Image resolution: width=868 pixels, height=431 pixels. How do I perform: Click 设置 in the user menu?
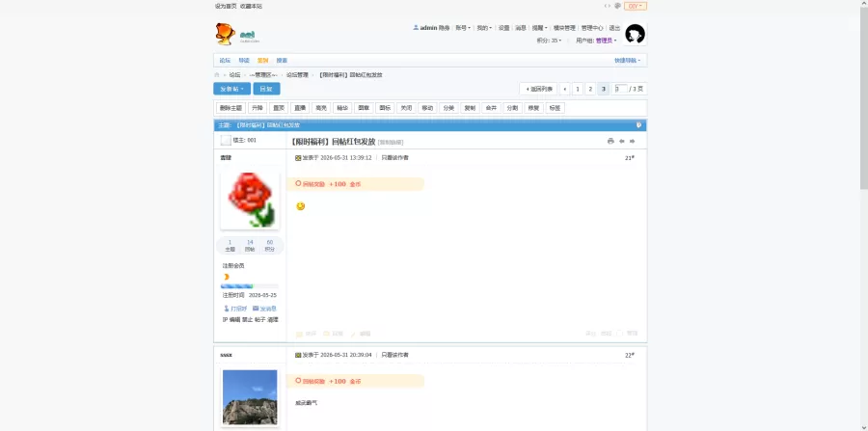(503, 28)
